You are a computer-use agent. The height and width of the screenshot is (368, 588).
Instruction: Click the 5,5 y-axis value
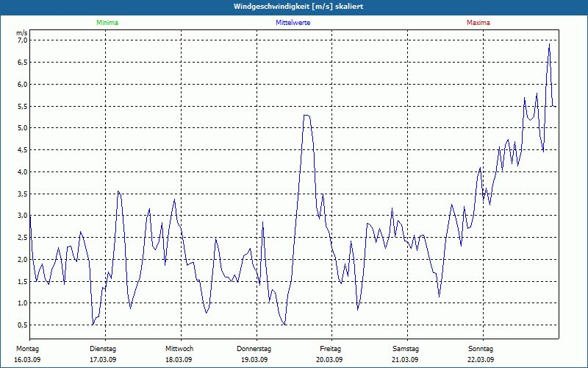pyautogui.click(x=23, y=106)
